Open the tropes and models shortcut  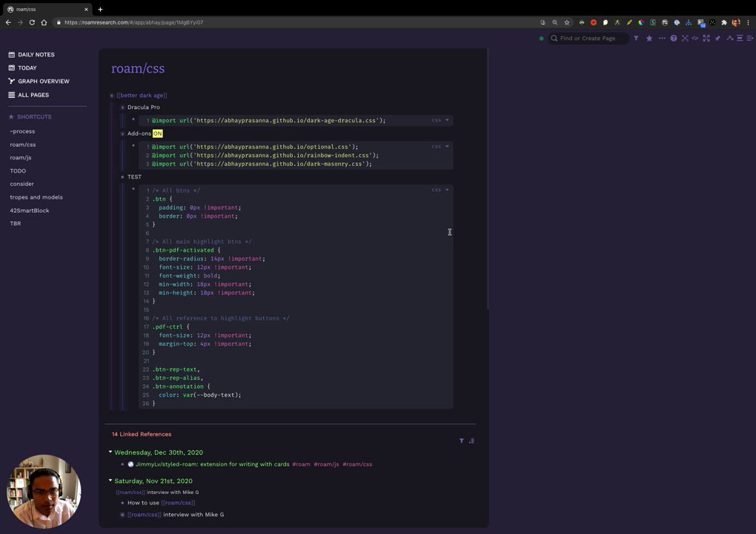(36, 197)
